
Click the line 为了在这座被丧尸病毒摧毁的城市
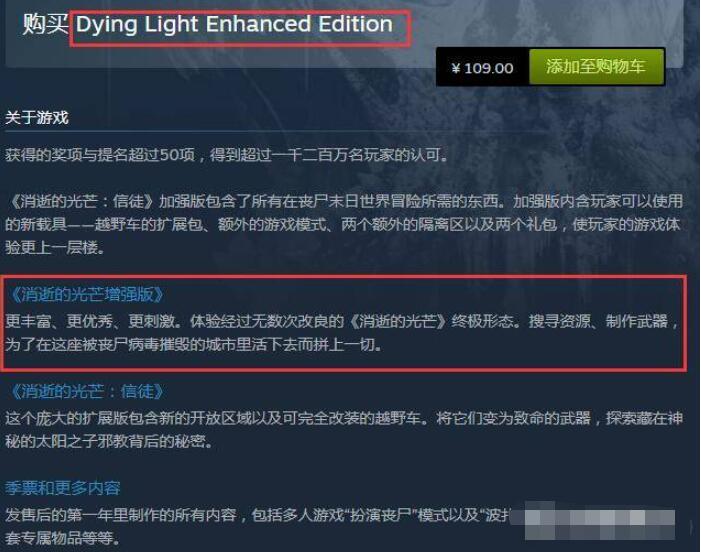pos(194,345)
